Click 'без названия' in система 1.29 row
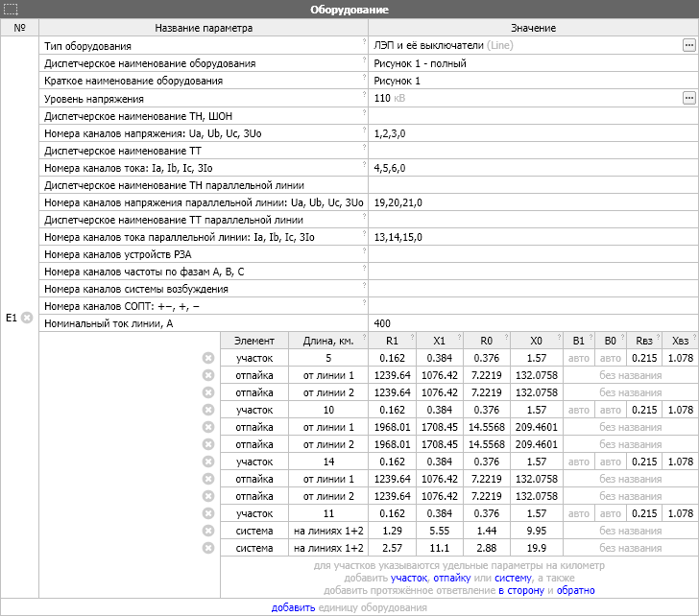The width and height of the screenshot is (699, 616). click(x=630, y=531)
